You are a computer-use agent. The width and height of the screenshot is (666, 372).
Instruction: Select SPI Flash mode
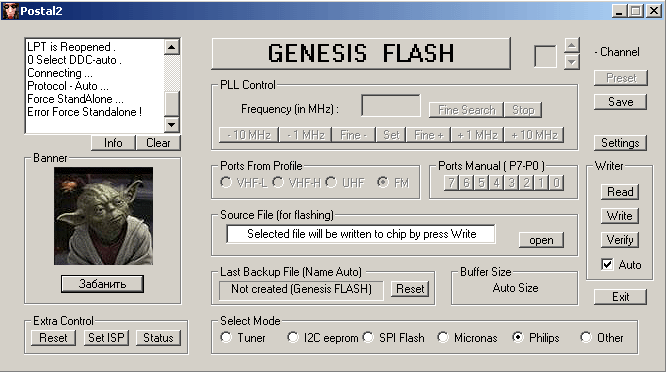tap(368, 338)
